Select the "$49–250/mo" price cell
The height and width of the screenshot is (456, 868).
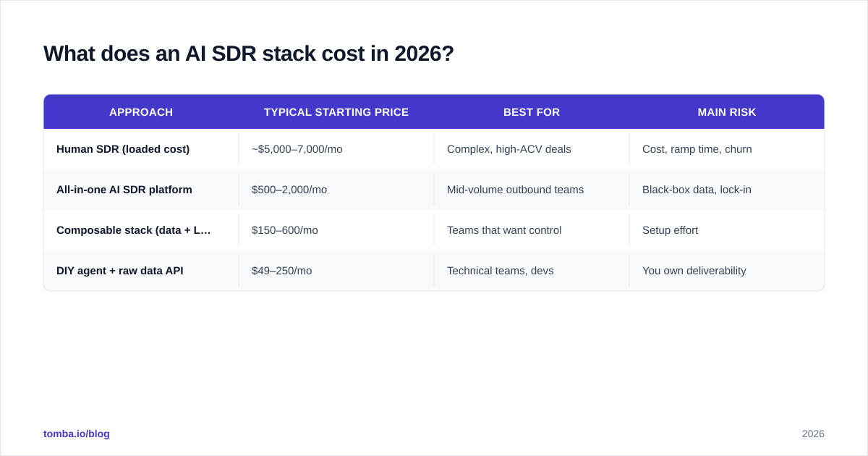tap(336, 271)
